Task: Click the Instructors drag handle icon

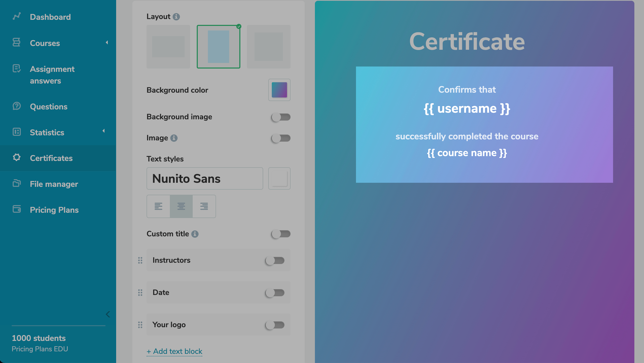Action: coord(140,260)
